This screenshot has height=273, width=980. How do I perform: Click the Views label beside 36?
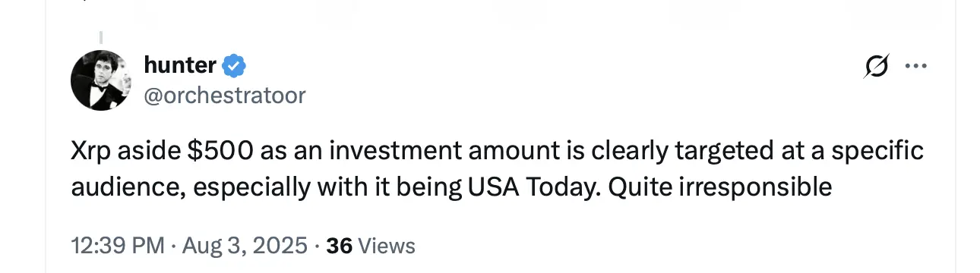(386, 246)
